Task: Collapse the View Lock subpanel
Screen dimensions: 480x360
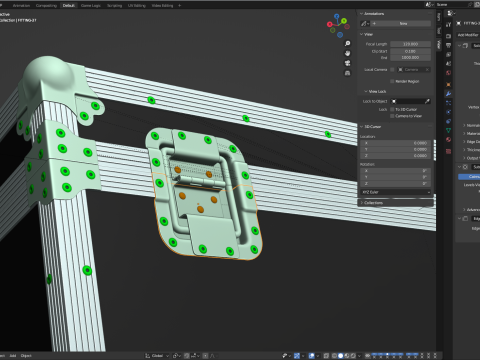Action: click(366, 91)
